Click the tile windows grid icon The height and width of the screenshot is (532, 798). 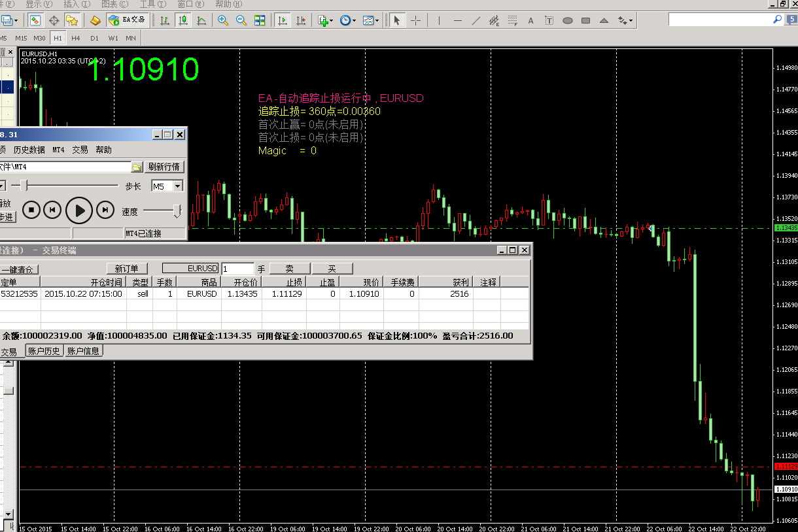(x=260, y=20)
